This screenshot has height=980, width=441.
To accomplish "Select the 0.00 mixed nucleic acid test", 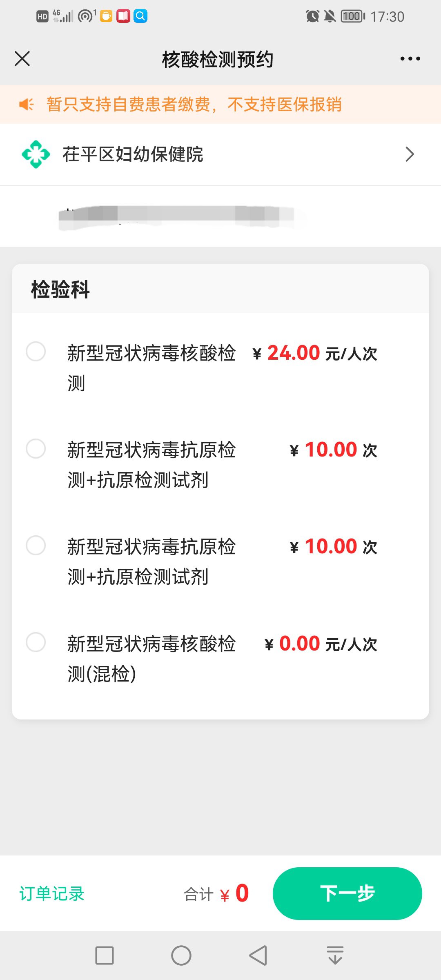I will click(36, 642).
